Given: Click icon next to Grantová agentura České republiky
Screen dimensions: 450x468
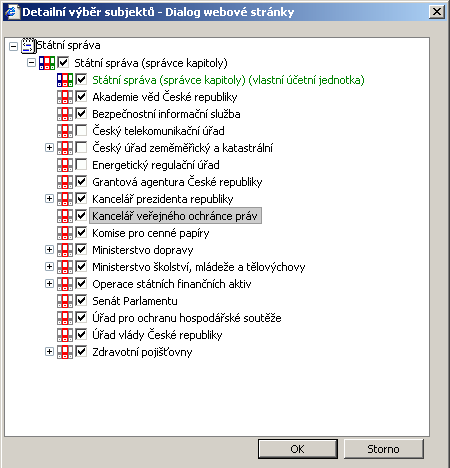Looking at the screenshot, I should tap(65, 182).
